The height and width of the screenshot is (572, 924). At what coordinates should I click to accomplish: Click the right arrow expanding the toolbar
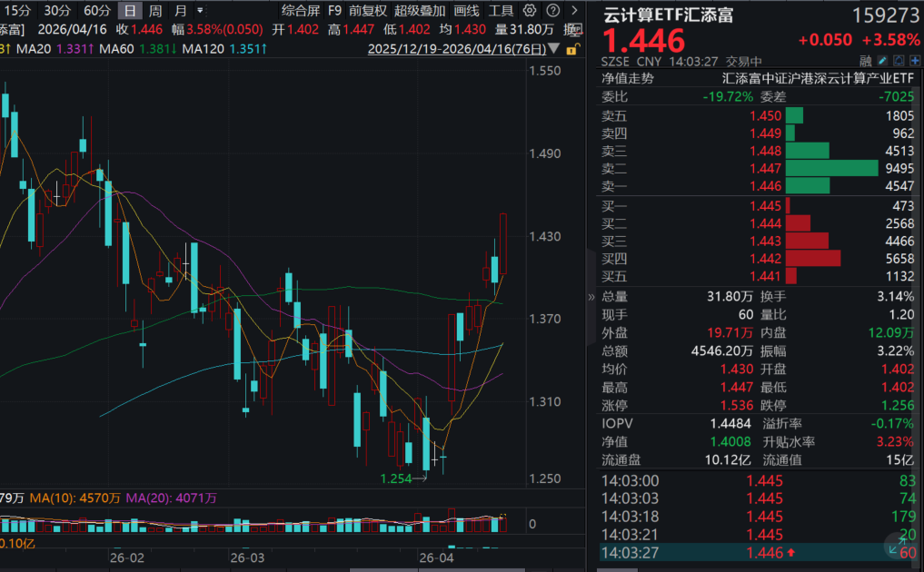(x=573, y=11)
